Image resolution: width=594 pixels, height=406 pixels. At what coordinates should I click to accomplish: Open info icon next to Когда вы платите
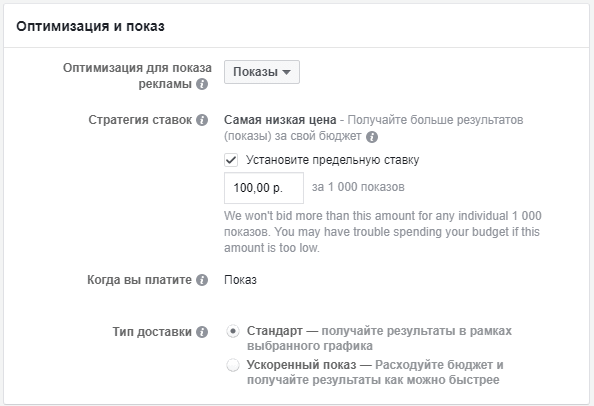(202, 280)
